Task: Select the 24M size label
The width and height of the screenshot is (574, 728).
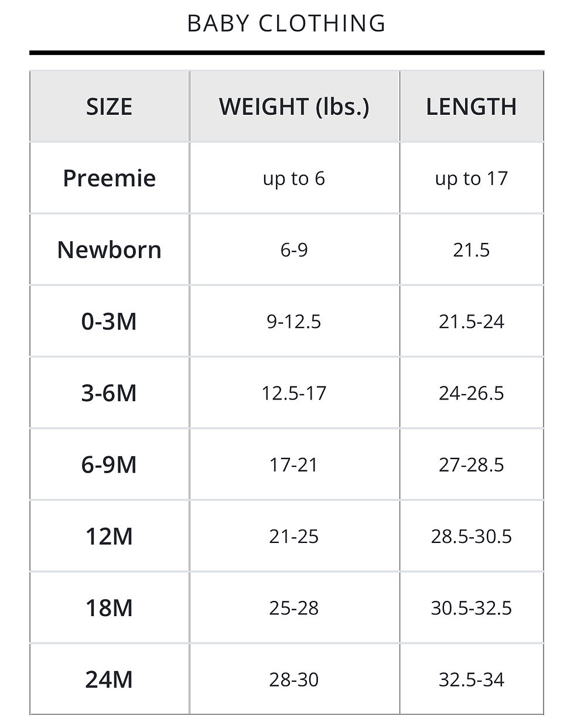Action: 109,679
